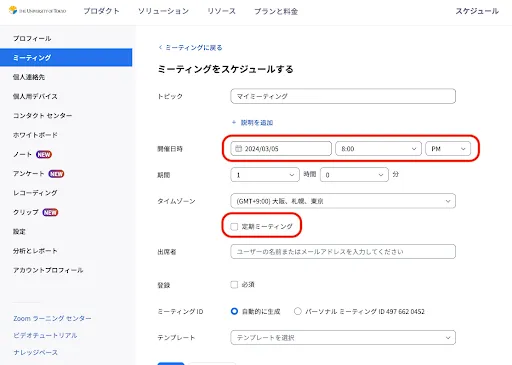This screenshot has height=365, width=512.
Task: Open the PM selector dropdown
Action: pos(448,149)
